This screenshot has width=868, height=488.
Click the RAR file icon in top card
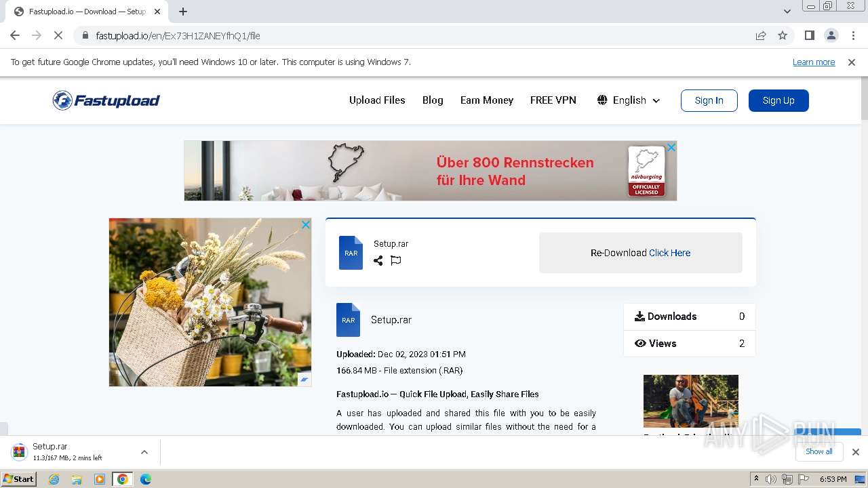[351, 253]
